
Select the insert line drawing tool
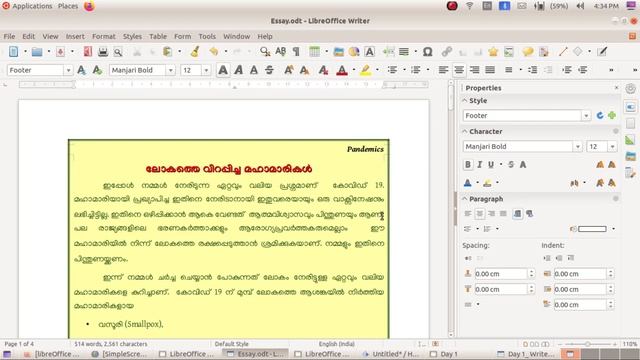[563, 51]
